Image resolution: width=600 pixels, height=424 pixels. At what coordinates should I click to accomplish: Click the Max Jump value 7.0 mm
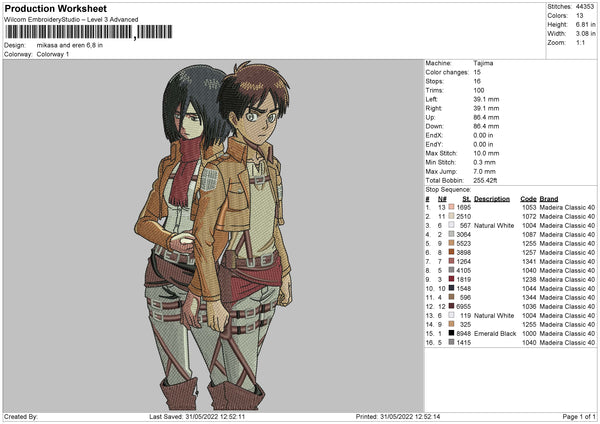click(484, 171)
